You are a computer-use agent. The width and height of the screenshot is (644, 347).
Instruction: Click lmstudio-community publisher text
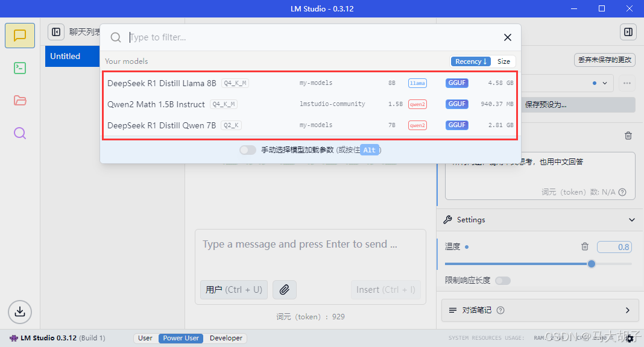pos(332,104)
